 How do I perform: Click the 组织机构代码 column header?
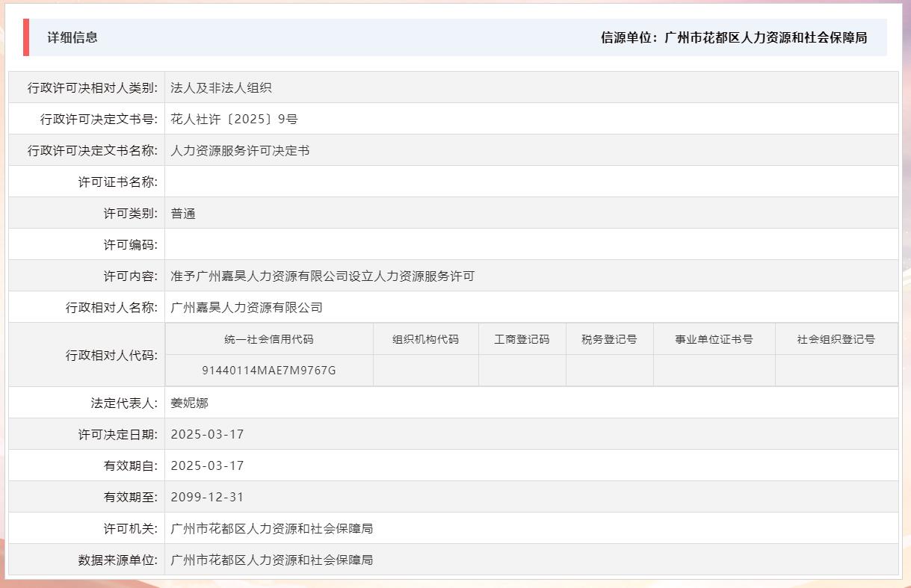click(425, 338)
